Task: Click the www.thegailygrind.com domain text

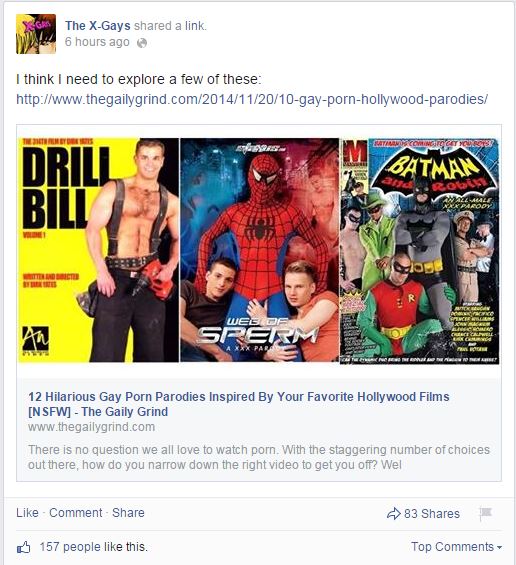Action: click(x=92, y=427)
